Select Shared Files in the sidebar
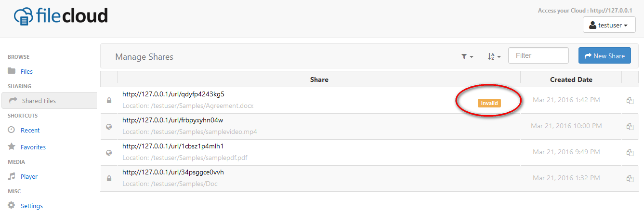Viewport: 644px width, 212px height. point(49,101)
